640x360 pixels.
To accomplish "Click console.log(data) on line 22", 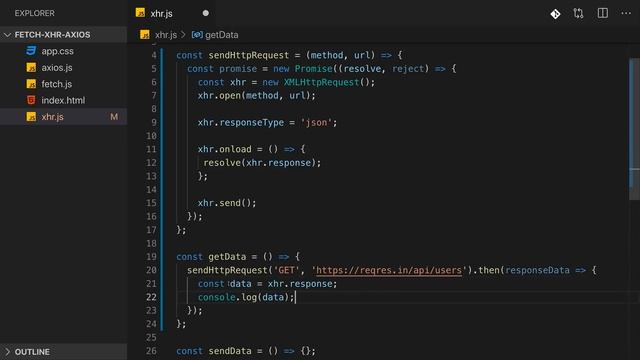I will pos(243,297).
